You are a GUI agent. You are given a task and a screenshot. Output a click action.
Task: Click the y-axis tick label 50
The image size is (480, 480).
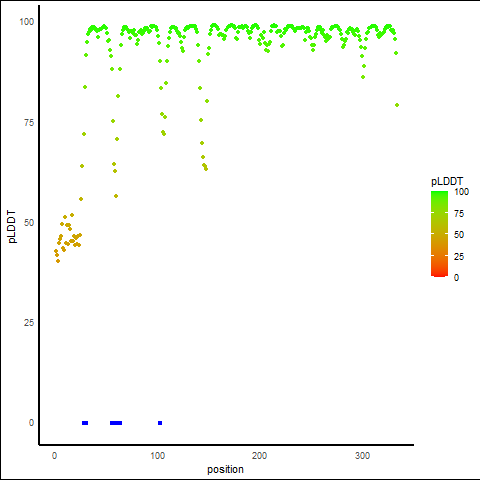pyautogui.click(x=29, y=223)
